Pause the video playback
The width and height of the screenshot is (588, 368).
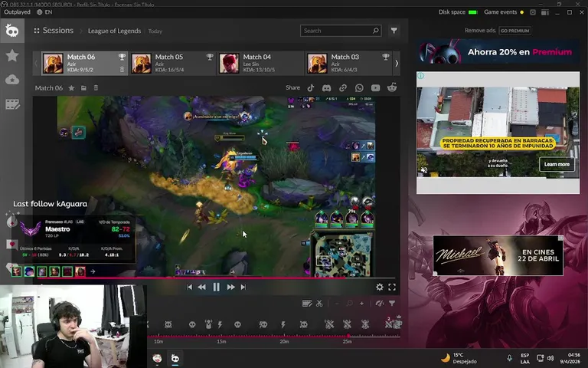click(x=217, y=287)
